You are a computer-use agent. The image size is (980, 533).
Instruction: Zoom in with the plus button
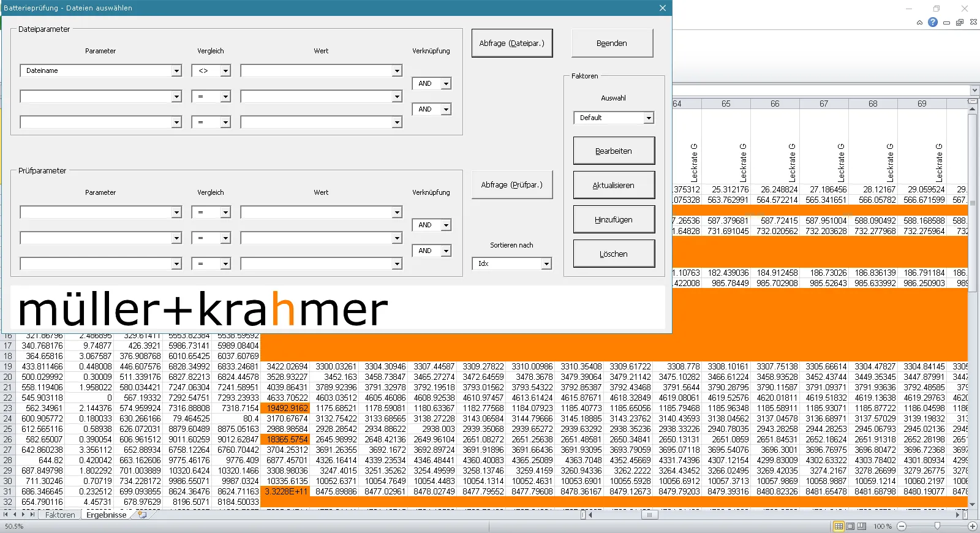[972, 526]
